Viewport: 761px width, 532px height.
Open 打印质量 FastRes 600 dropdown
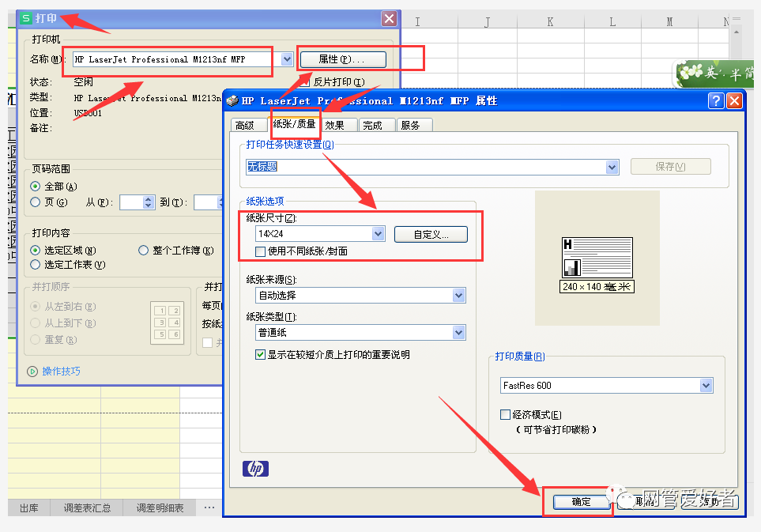click(706, 386)
